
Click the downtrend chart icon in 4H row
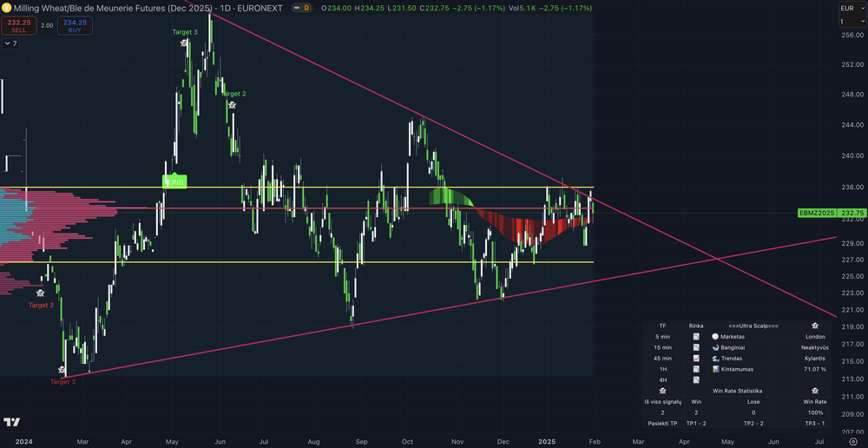point(696,380)
